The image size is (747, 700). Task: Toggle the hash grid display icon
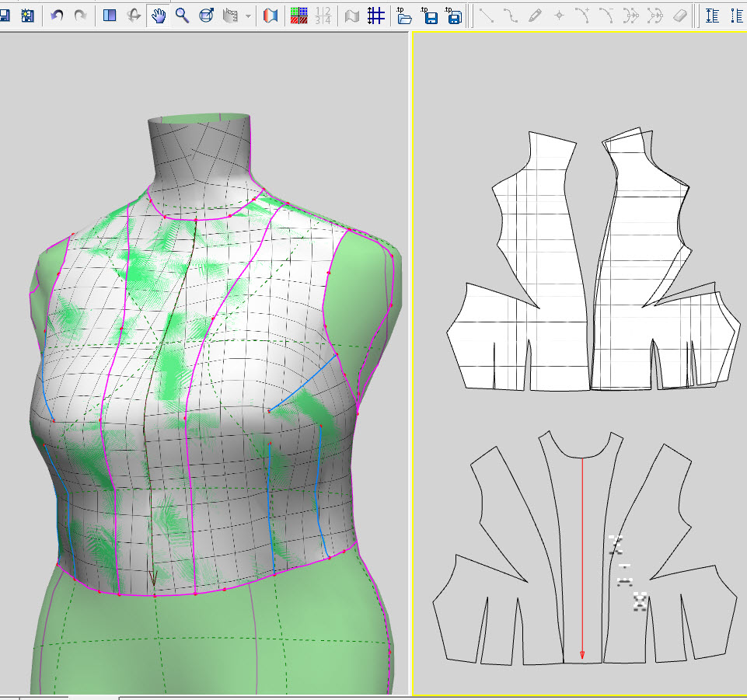pyautogui.click(x=376, y=16)
